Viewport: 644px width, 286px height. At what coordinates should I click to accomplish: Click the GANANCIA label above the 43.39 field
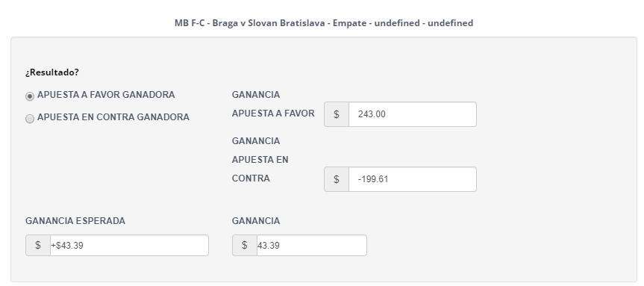pyautogui.click(x=256, y=221)
